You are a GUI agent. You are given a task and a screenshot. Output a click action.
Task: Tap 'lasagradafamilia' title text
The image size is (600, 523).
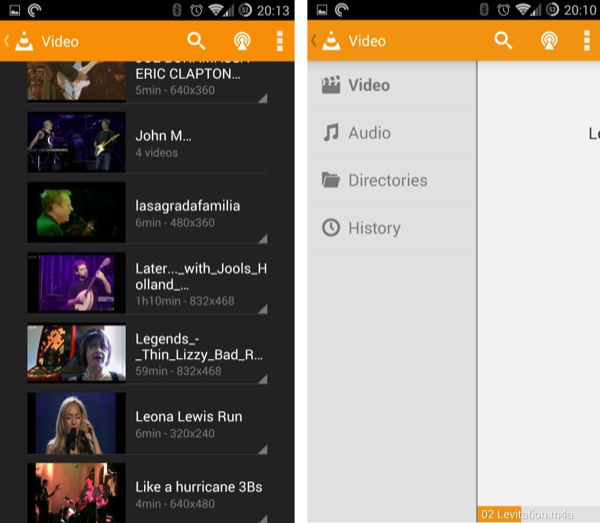coord(188,206)
